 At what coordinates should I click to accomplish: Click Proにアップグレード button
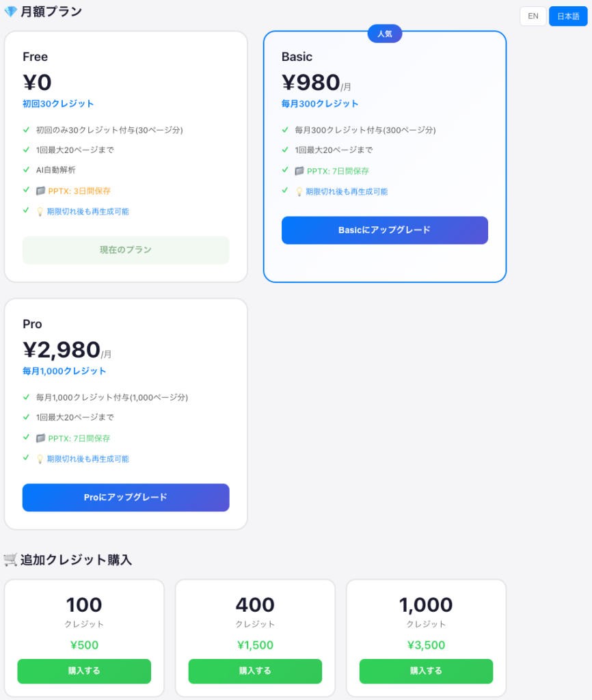tap(126, 498)
